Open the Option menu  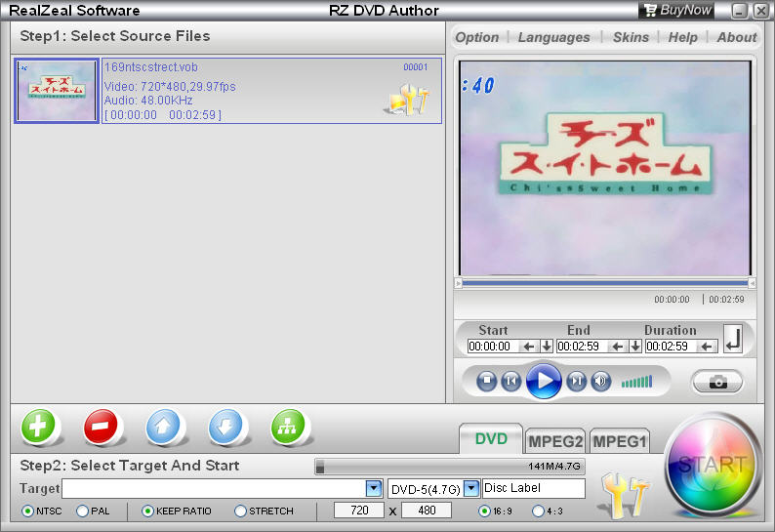tap(477, 37)
